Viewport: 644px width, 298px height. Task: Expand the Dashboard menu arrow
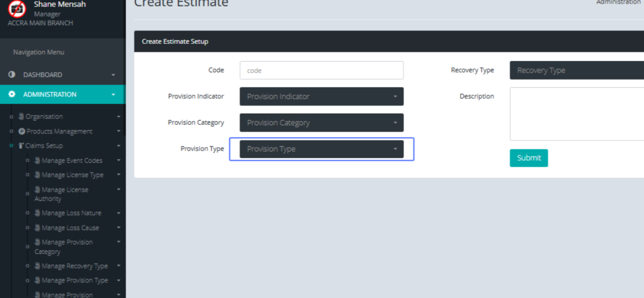pyautogui.click(x=113, y=75)
